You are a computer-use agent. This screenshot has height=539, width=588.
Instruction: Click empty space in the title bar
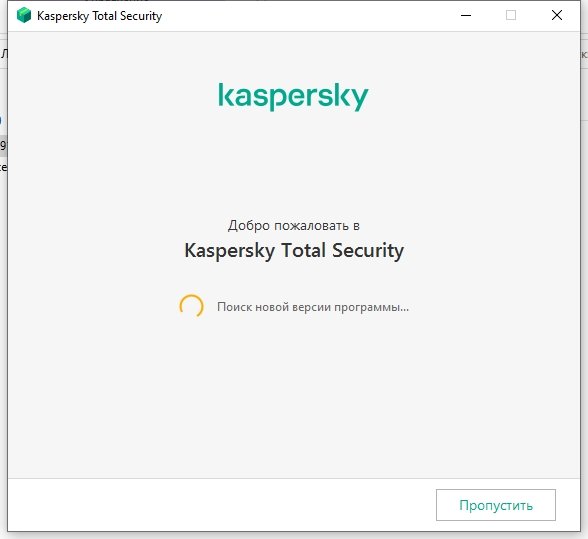pos(308,16)
